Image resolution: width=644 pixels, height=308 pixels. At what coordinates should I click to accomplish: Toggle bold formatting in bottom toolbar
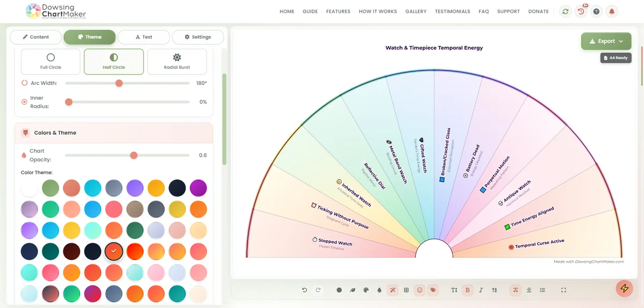467,290
